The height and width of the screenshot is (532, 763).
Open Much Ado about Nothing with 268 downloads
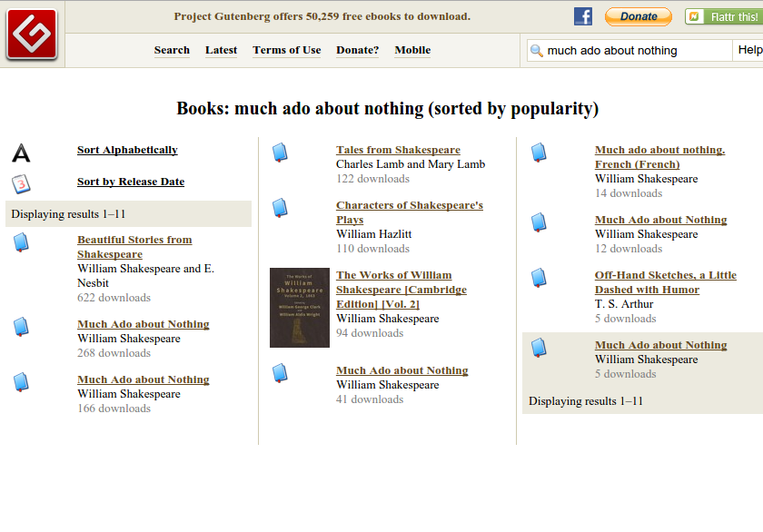(144, 324)
